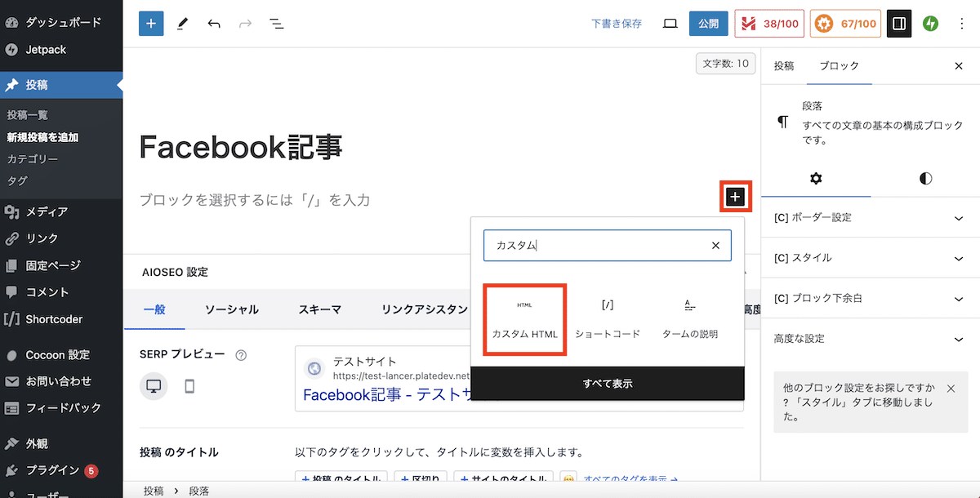
Task: Select the desktop SERP preview option
Action: pyautogui.click(x=154, y=386)
